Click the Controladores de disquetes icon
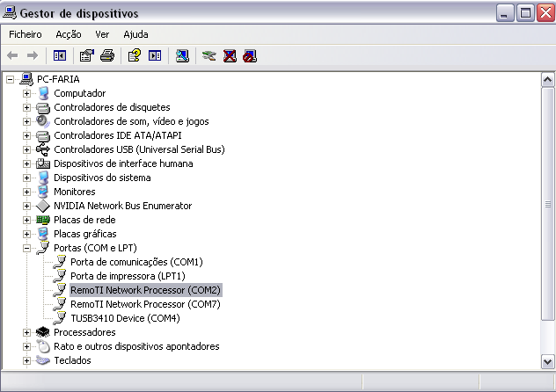Viewport: 556px width, 392px height. 43,107
